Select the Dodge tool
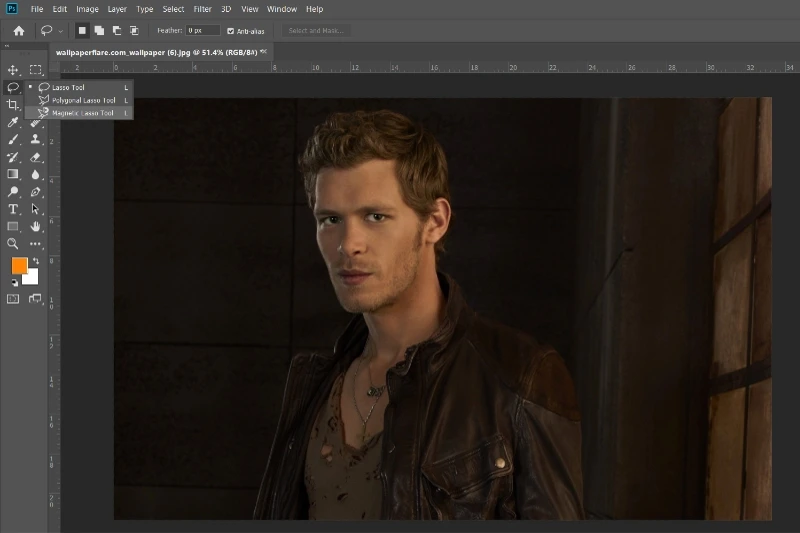The image size is (800, 533). pos(13,192)
